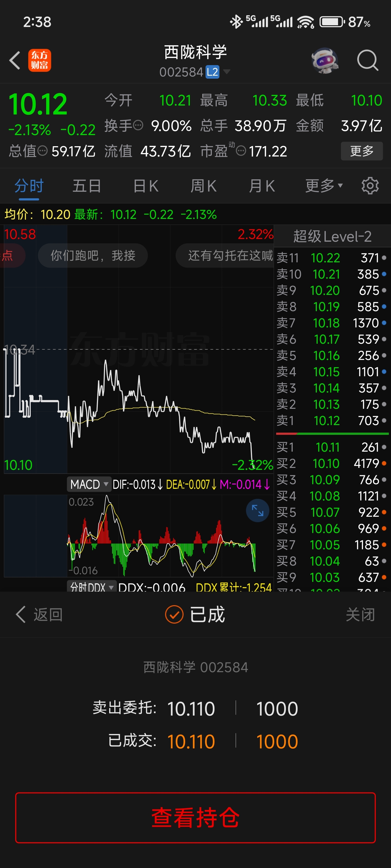The height and width of the screenshot is (868, 391).
Task: Select the 买6 10.06 order row
Action: coord(332,529)
